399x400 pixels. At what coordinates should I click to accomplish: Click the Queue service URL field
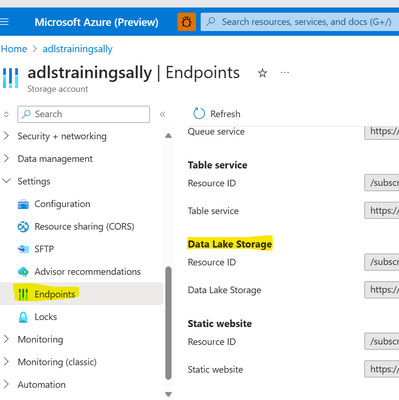pyautogui.click(x=382, y=132)
